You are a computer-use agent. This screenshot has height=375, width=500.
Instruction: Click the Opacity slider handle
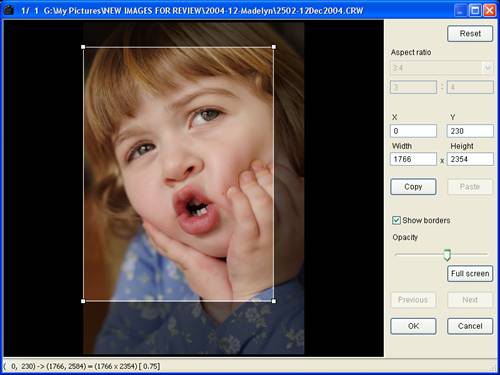pos(447,255)
